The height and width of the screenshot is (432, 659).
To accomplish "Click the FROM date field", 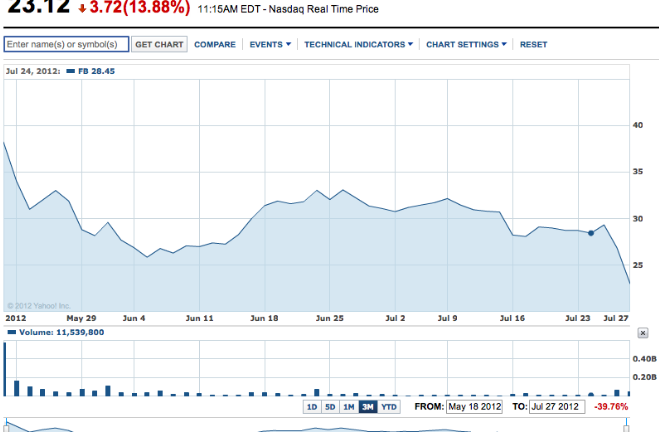I will click(x=474, y=407).
